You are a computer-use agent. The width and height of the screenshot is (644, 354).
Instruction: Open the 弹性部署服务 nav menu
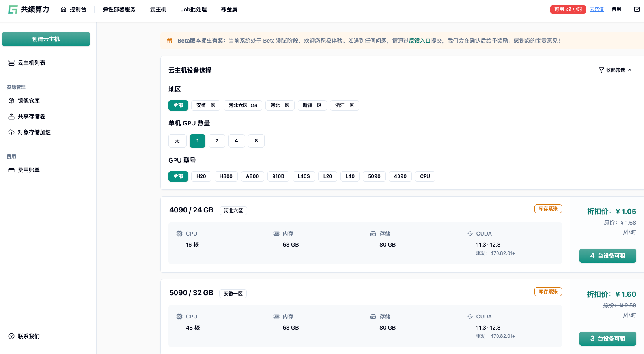(119, 9)
